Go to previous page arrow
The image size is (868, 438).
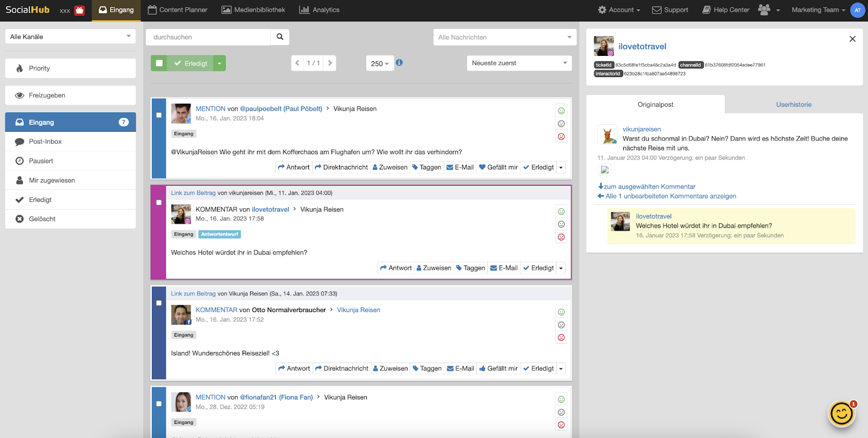297,63
